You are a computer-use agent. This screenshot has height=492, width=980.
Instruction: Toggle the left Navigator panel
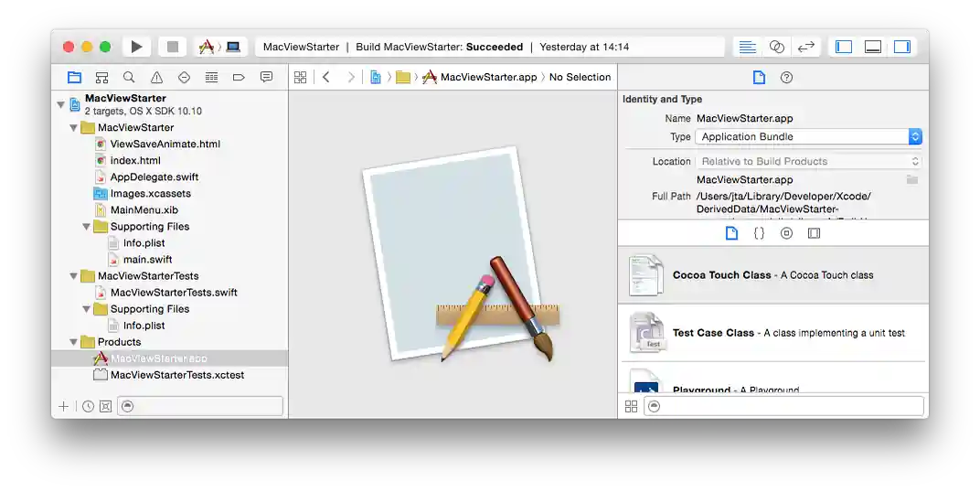844,47
